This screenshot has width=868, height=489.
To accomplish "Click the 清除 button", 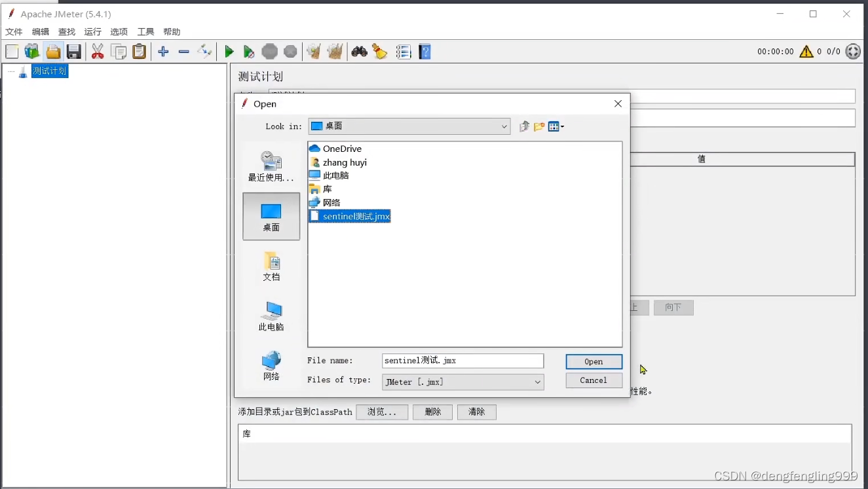I will coord(476,412).
